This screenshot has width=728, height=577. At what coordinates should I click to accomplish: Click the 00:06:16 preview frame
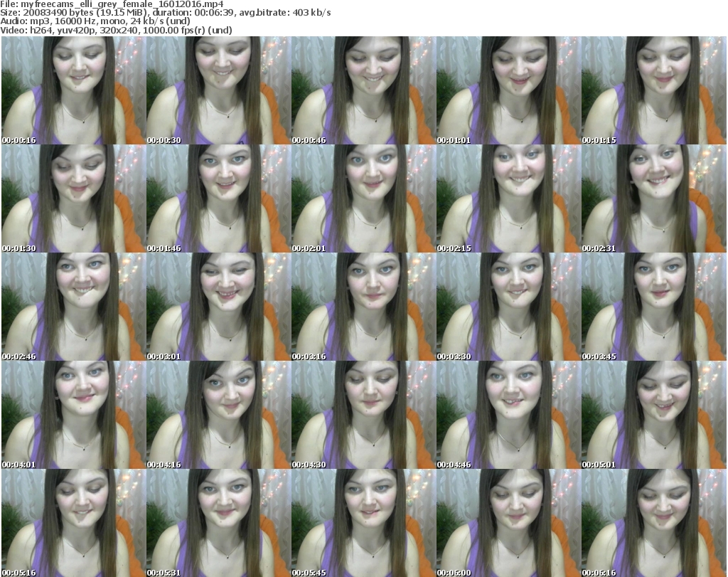(654, 523)
